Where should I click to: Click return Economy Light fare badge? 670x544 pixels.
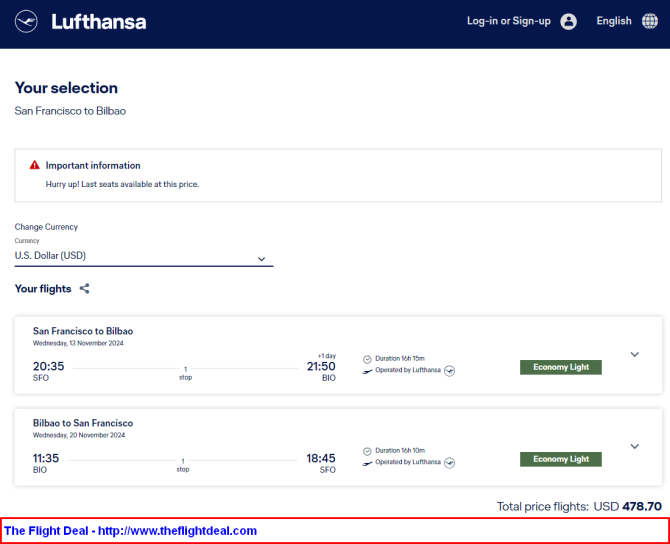(561, 459)
